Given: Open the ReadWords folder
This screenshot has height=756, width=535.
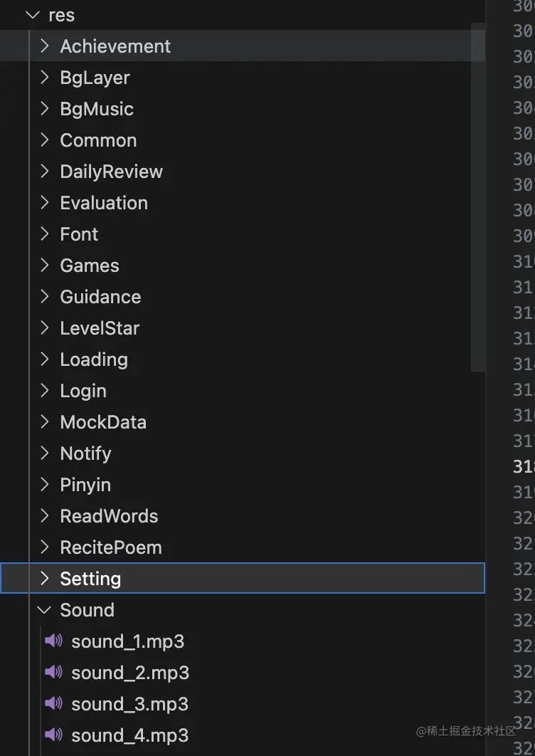Looking at the screenshot, I should (109, 515).
